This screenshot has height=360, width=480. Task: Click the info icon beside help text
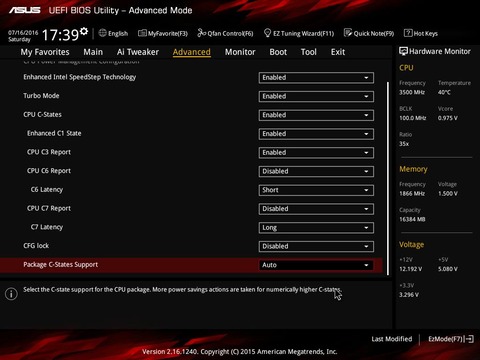(x=11, y=294)
